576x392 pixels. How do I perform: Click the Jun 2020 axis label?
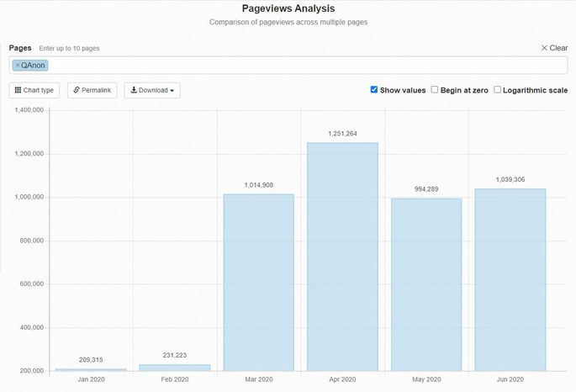click(510, 379)
